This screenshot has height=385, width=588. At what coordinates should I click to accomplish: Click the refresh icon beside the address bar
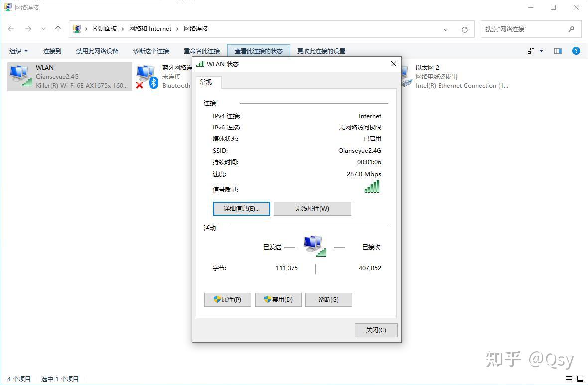(465, 29)
